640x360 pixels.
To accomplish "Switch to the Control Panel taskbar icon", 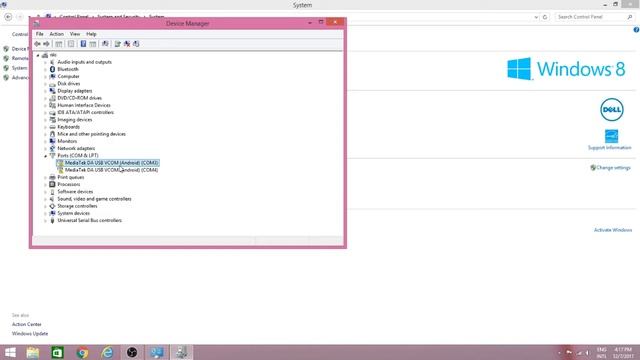I will pos(157,352).
